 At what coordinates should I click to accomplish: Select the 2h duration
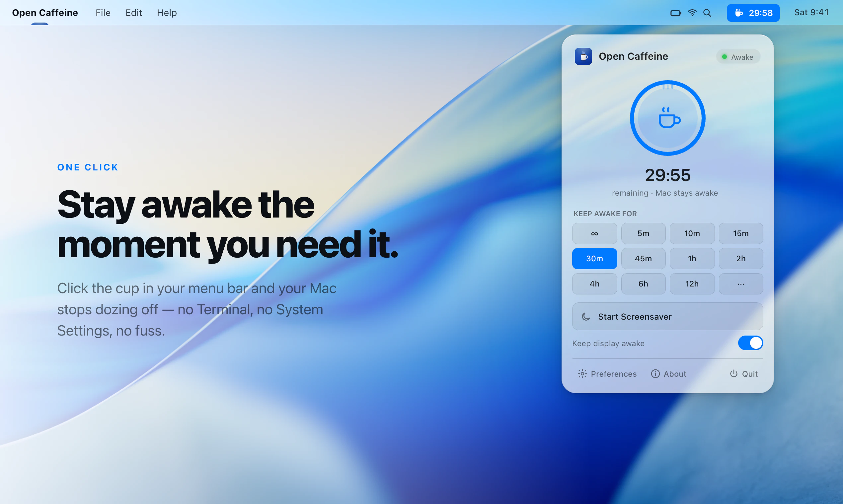pyautogui.click(x=741, y=258)
